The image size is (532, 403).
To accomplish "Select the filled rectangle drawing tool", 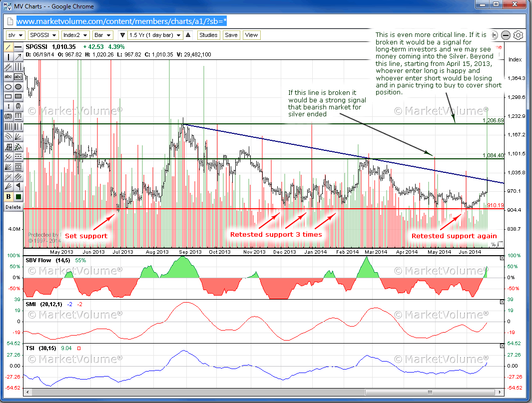I will 18,96.
